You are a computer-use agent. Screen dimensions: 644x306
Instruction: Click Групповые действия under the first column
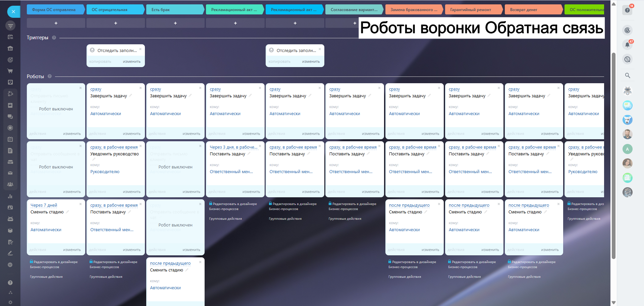click(46, 277)
